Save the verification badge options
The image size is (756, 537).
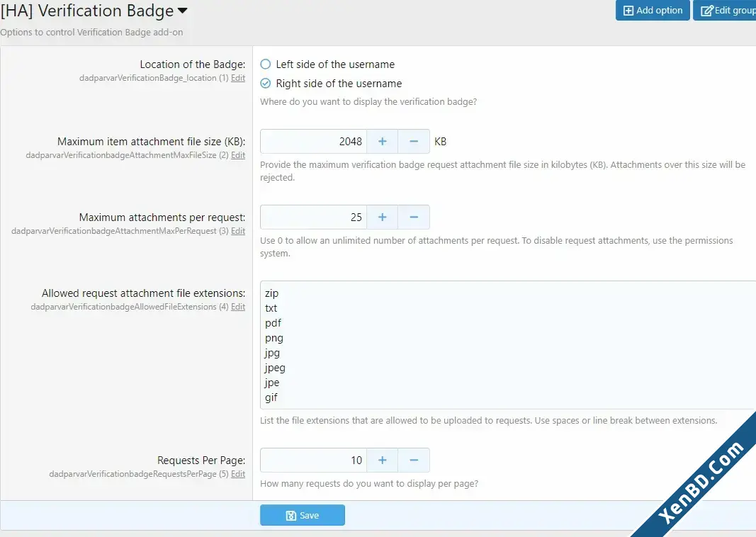tap(303, 515)
